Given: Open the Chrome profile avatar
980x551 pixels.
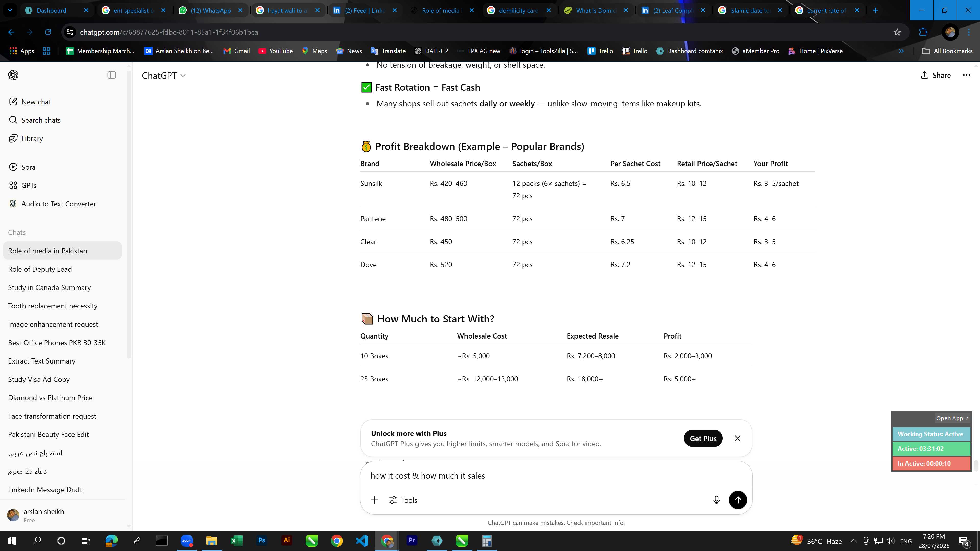Looking at the screenshot, I should 950,32.
